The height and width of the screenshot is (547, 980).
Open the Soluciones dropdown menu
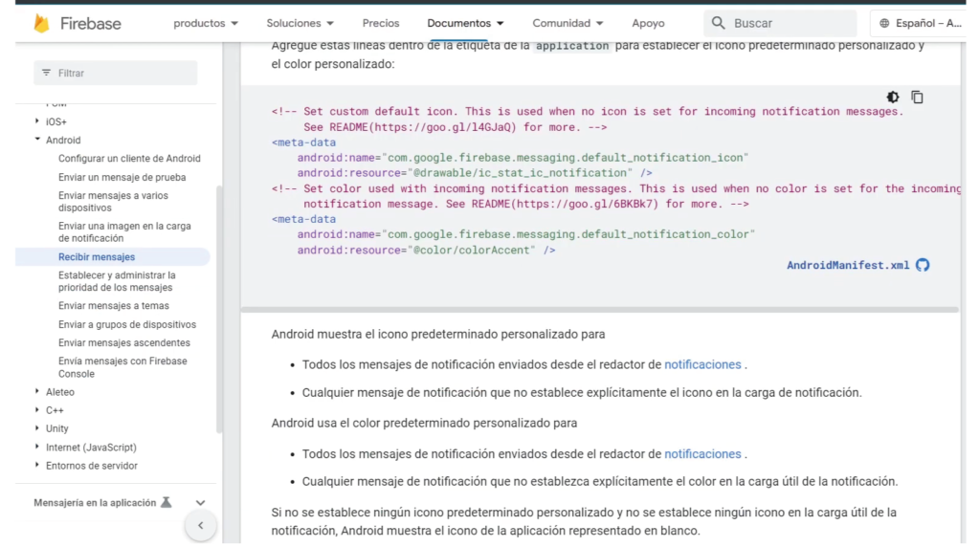(x=301, y=23)
